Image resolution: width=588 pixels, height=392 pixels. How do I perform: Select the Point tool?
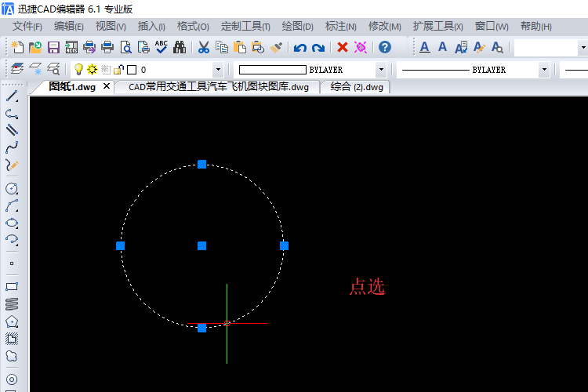pyautogui.click(x=12, y=263)
